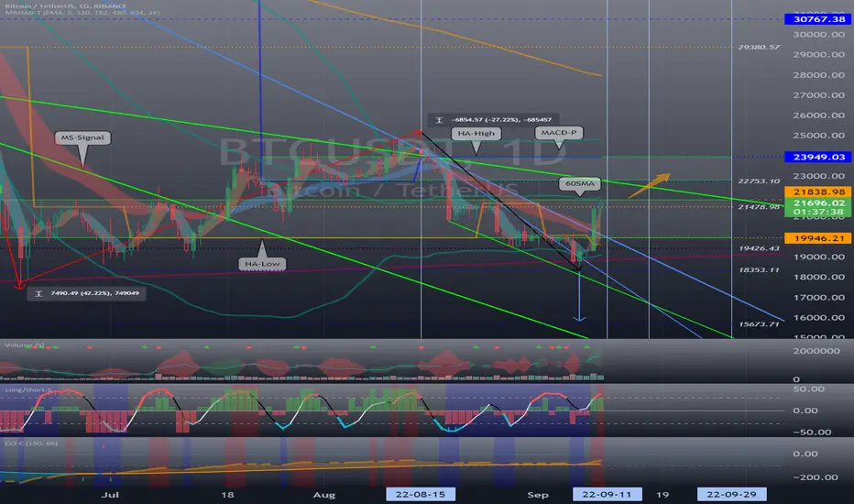Click the 22753.10 line price label

coord(759,181)
